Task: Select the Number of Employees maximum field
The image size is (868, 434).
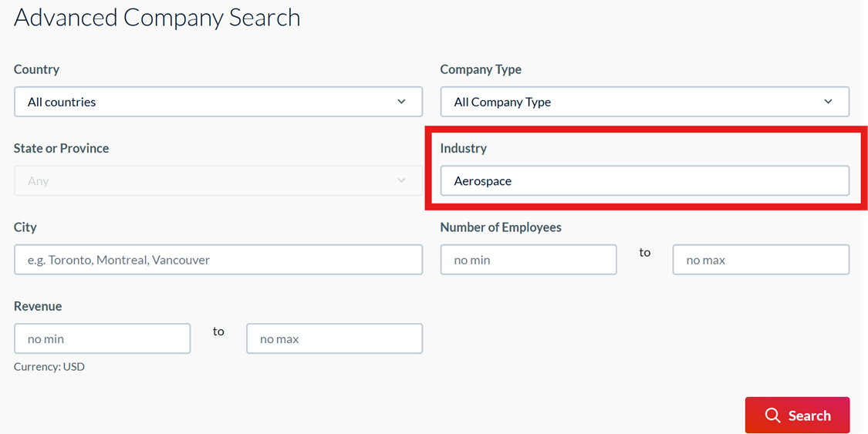Action: pyautogui.click(x=760, y=260)
